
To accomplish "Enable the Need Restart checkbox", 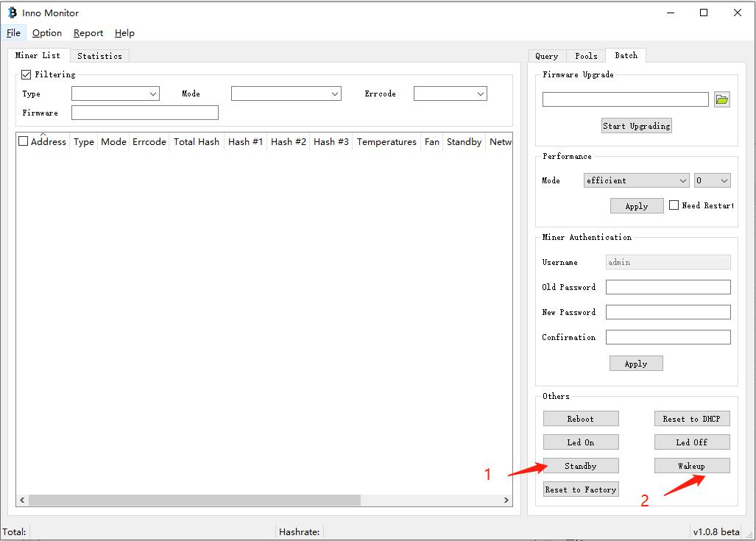I will (674, 205).
